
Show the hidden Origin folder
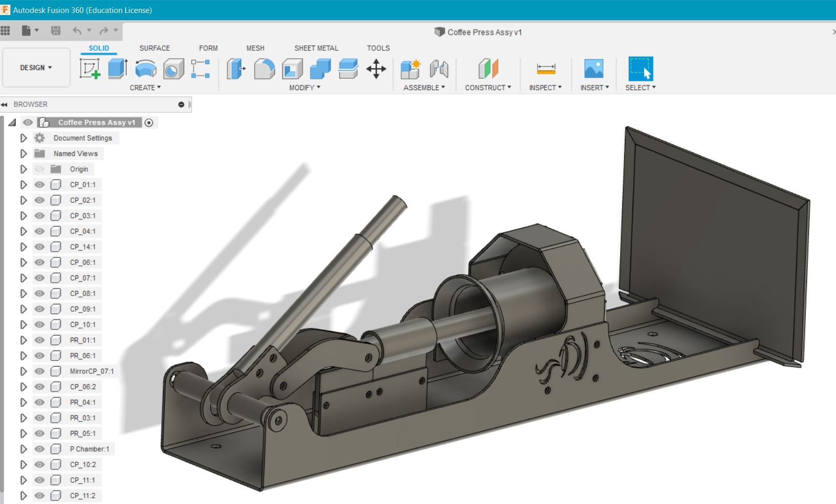tap(39, 169)
